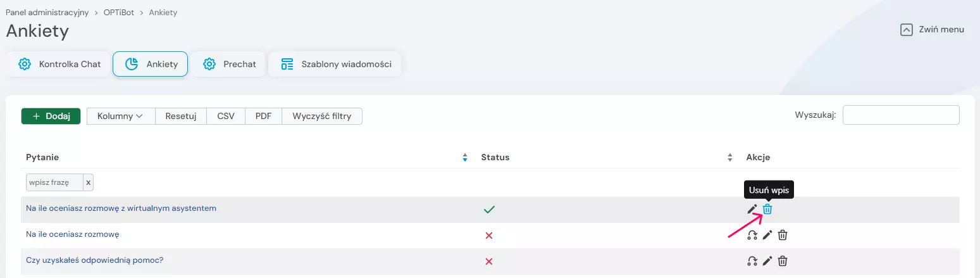The width and height of the screenshot is (980, 278).
Task: Edit the 'Na ile oceniasz rozmowę' entry
Action: pyautogui.click(x=767, y=236)
